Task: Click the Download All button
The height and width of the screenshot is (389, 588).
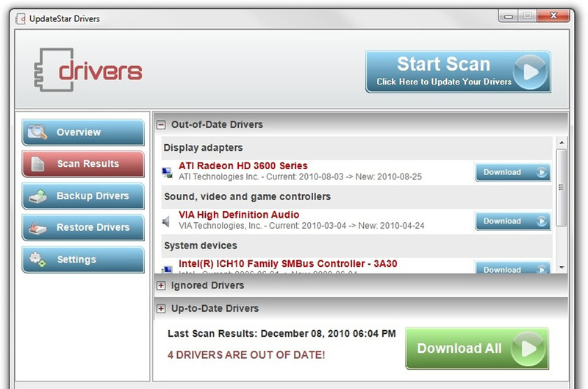Action: point(476,349)
